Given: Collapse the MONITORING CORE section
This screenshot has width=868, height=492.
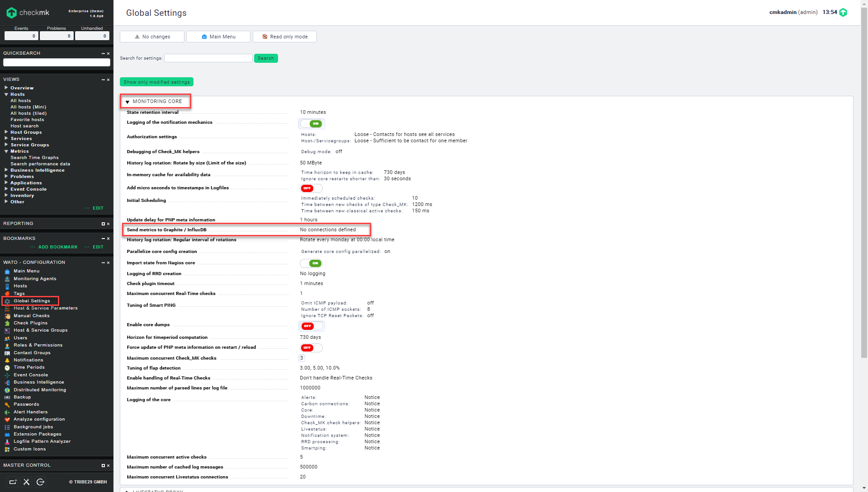Looking at the screenshot, I should click(127, 102).
